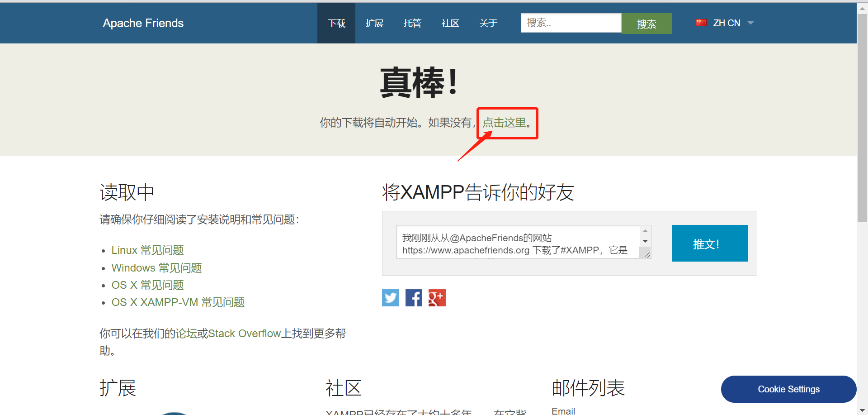Click the Apache Friends logo

click(143, 23)
